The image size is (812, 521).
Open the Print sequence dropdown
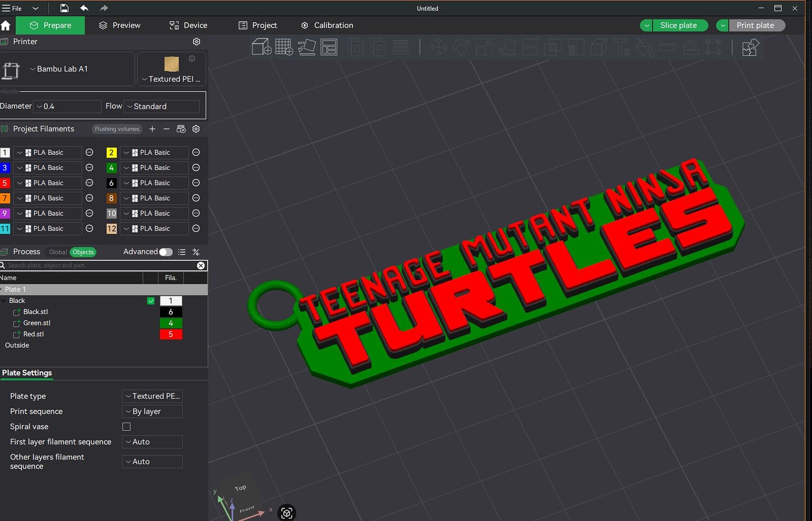(x=152, y=411)
